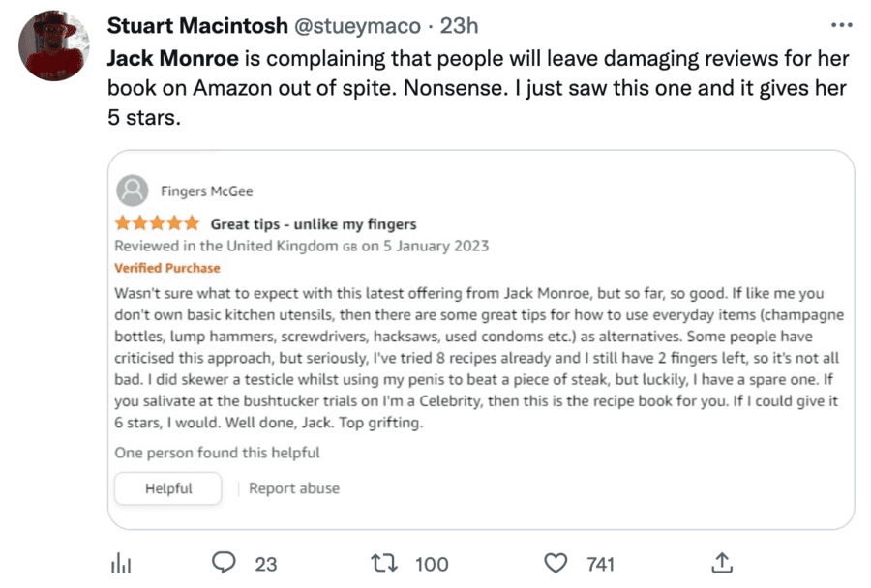Click review title 'Great tips - unlike my fingers'
This screenshot has height=588, width=871.
click(314, 224)
